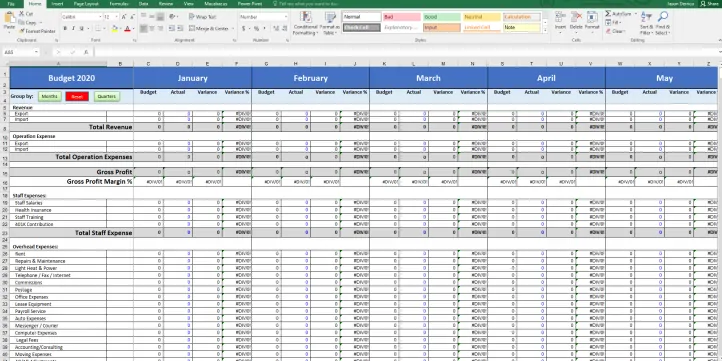Apply the Good cell style swatch
722x361 pixels.
[x=442, y=17]
